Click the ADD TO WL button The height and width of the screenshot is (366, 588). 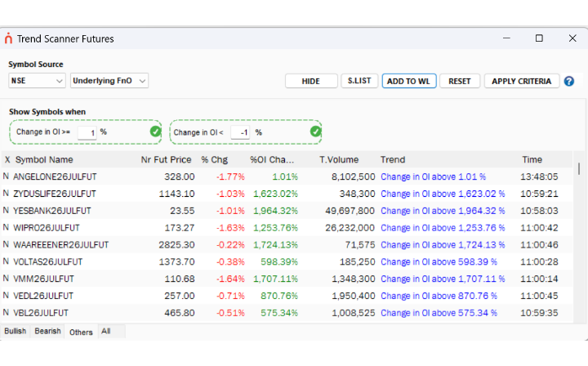click(x=409, y=81)
